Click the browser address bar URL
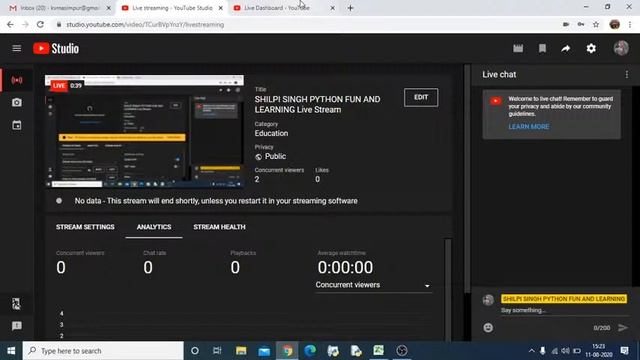640x360 pixels. click(145, 24)
